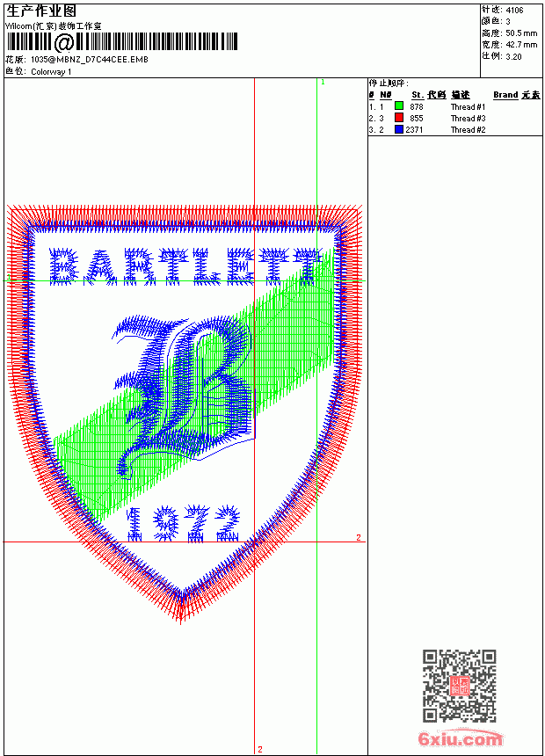Click the "停止顺序:" heading
This screenshot has height=756, width=545.
tap(389, 84)
